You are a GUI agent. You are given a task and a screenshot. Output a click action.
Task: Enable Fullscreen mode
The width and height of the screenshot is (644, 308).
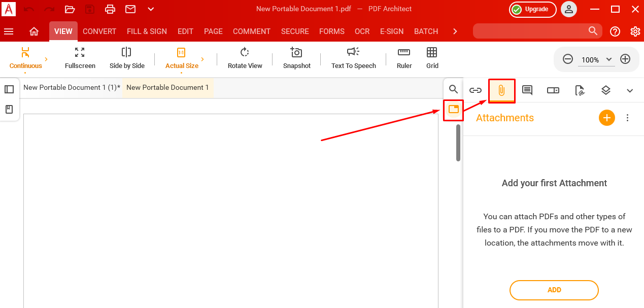pyautogui.click(x=80, y=58)
